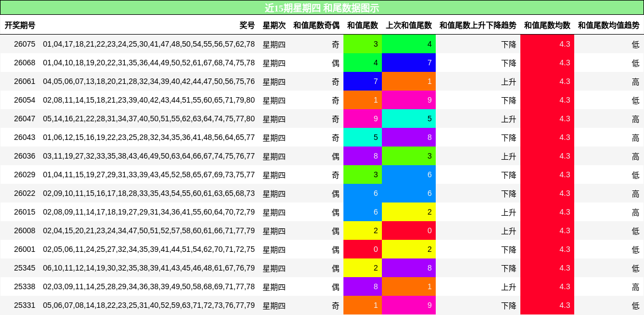Select draw number 26008
This screenshot has width=644, height=315.
(x=25, y=230)
